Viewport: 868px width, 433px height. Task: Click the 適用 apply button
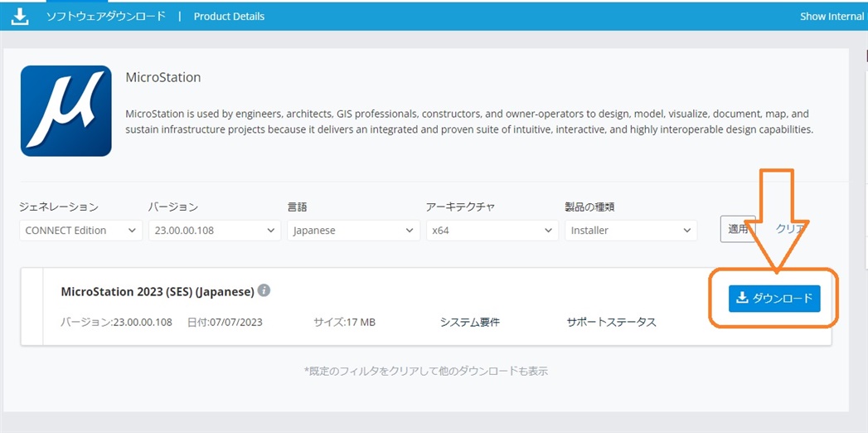click(738, 229)
